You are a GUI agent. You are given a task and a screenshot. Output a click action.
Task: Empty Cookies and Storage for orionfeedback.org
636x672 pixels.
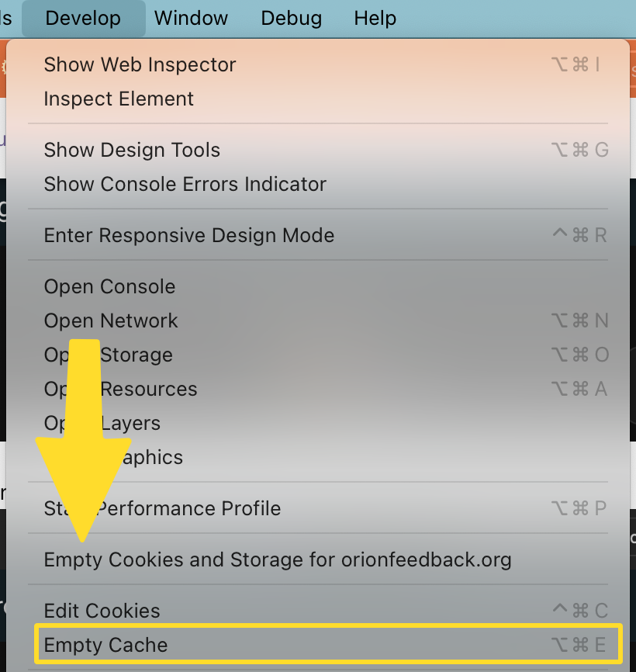pyautogui.click(x=277, y=559)
